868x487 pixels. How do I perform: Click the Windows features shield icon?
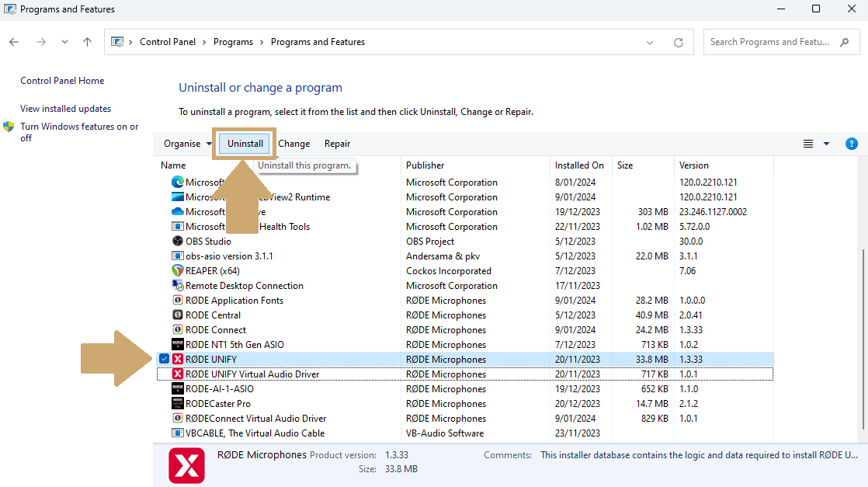[9, 127]
